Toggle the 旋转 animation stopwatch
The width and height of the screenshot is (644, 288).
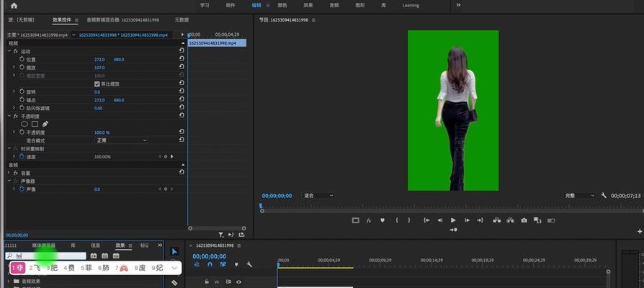tap(22, 91)
